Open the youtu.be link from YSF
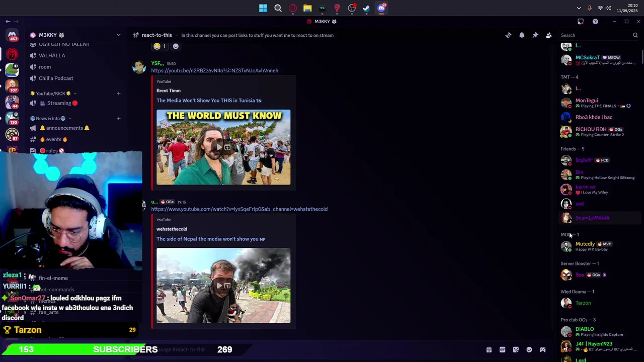The height and width of the screenshot is (362, 644). [214, 70]
